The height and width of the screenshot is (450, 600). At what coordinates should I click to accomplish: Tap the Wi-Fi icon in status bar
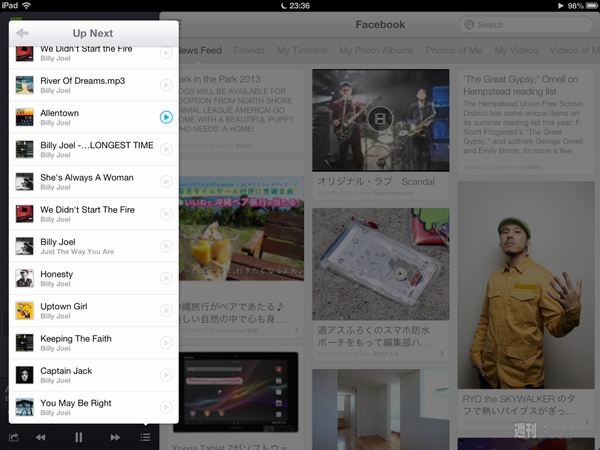pos(26,5)
